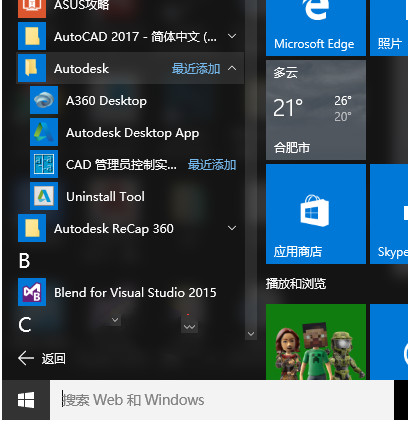Select the Uninstall Tool label
The image size is (408, 425).
(105, 196)
